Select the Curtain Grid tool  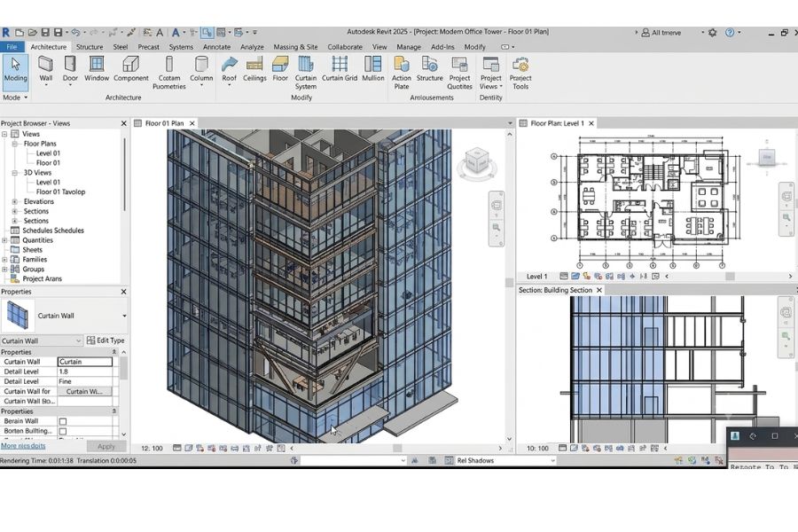pos(340,69)
